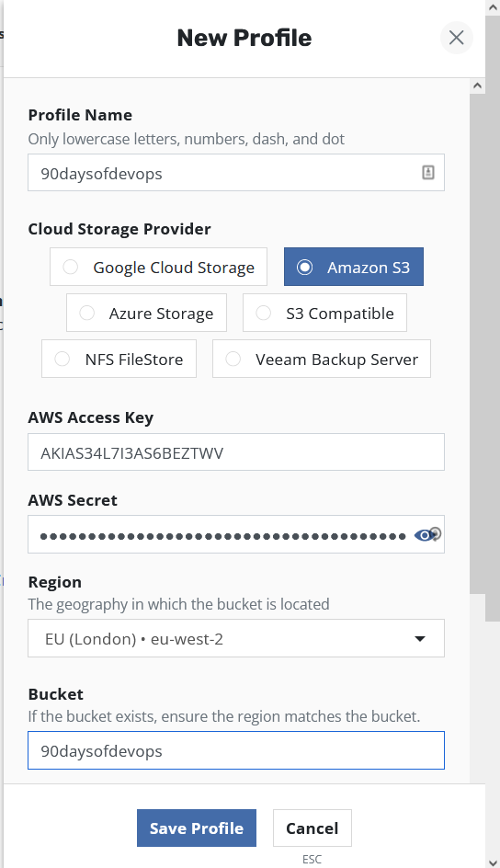
Task: Click the Region dropdown arrow
Action: [x=420, y=639]
